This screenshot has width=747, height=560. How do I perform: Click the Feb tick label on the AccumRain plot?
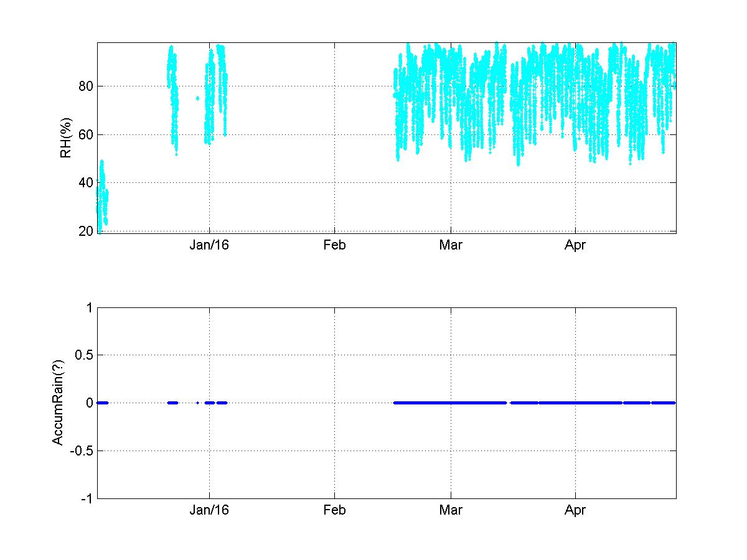click(x=334, y=511)
